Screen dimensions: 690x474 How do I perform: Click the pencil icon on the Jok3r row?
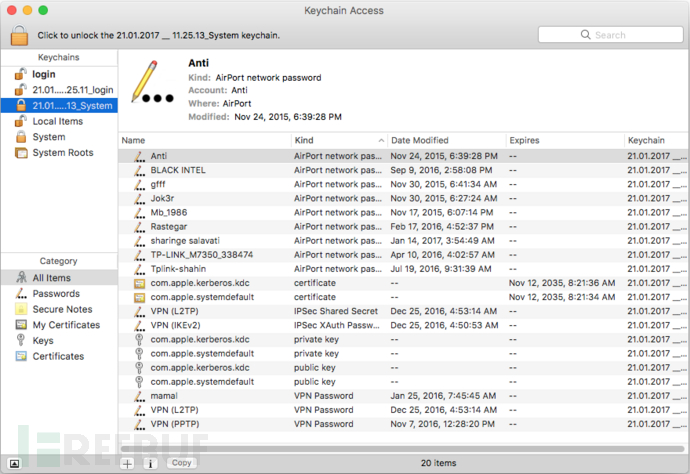139,198
